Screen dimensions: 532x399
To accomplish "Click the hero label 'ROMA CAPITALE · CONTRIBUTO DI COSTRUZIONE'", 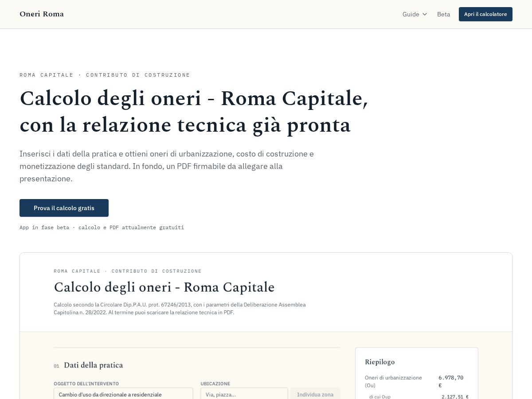I will [105, 75].
